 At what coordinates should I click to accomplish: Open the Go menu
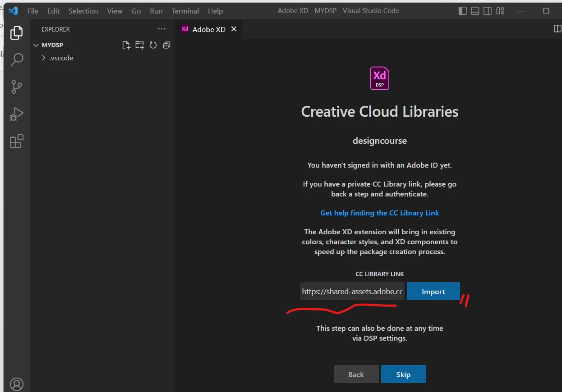(136, 11)
